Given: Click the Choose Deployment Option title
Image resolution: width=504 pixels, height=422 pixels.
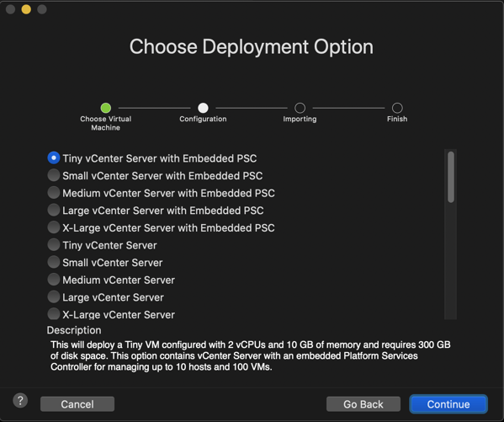Looking at the screenshot, I should tap(252, 46).
